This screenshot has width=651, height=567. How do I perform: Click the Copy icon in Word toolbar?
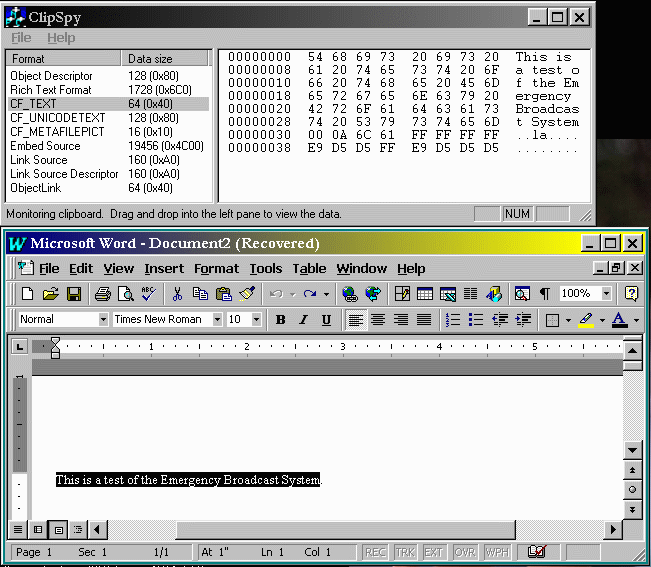click(201, 294)
